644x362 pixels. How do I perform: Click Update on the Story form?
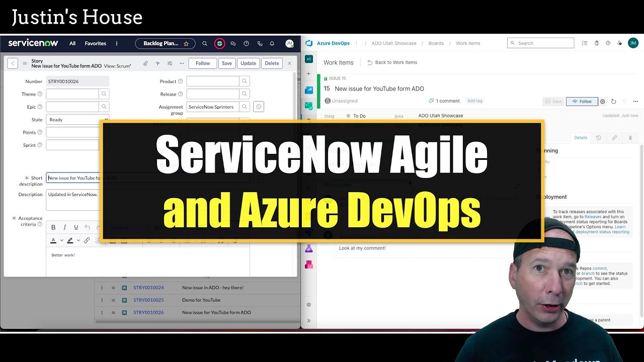pos(248,63)
